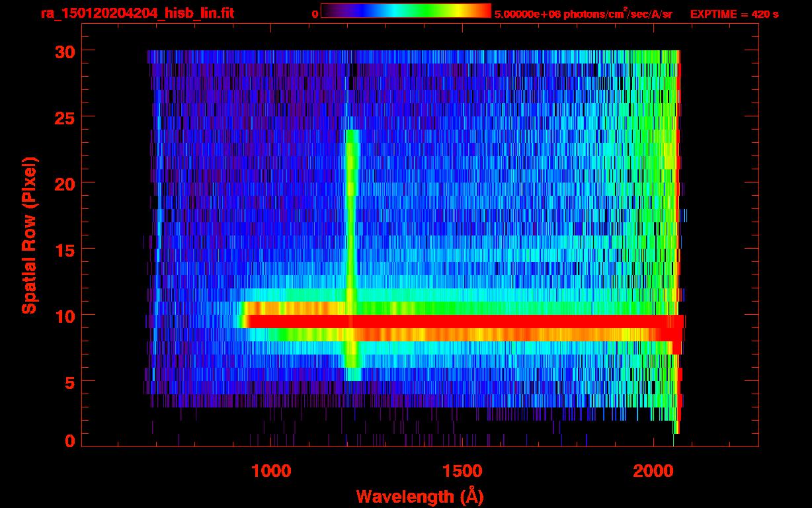This screenshot has width=812, height=508.
Task: Click the file name ra_150120204204_hisb_lin.fit title
Action: [137, 13]
